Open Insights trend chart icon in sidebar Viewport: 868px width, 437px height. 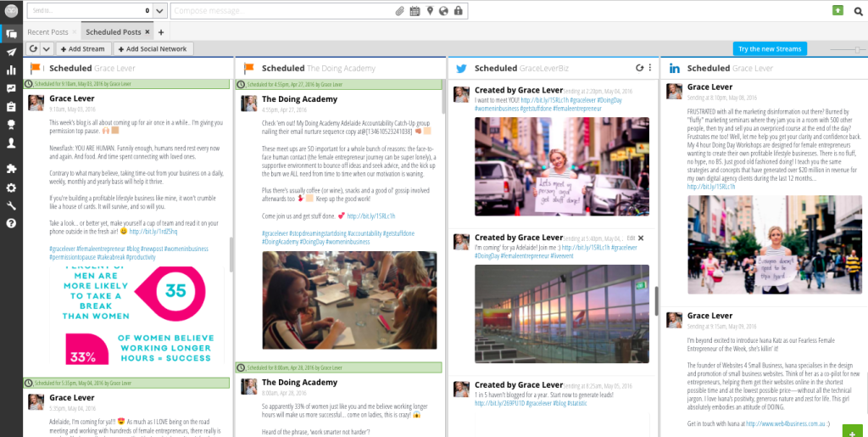pyautogui.click(x=11, y=88)
